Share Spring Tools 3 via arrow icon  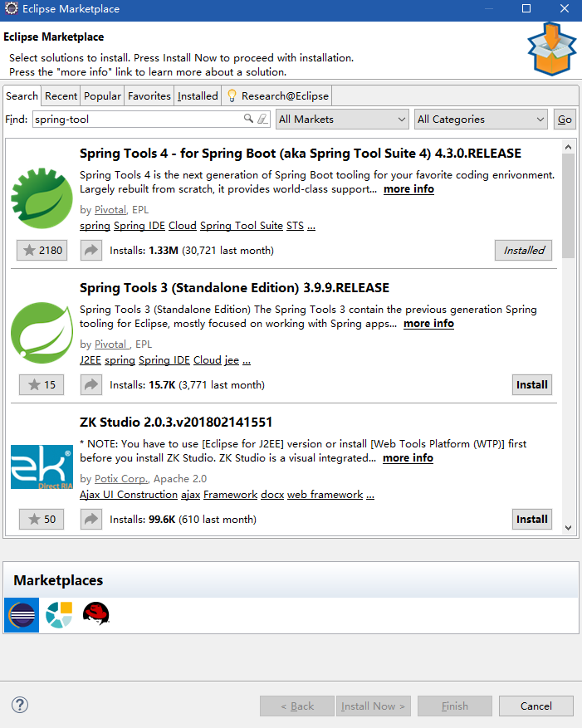click(x=91, y=385)
